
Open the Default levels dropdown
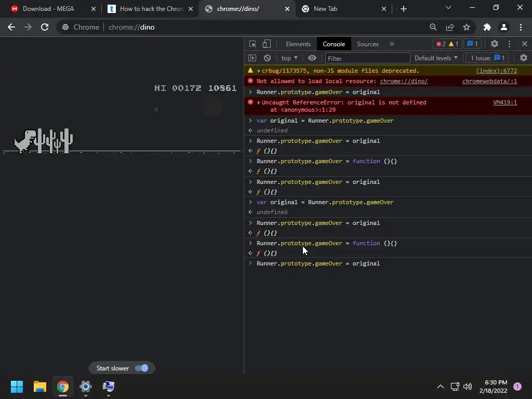tap(436, 58)
